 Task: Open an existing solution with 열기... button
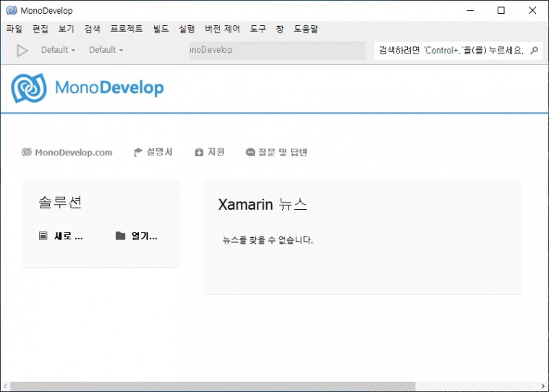[137, 236]
